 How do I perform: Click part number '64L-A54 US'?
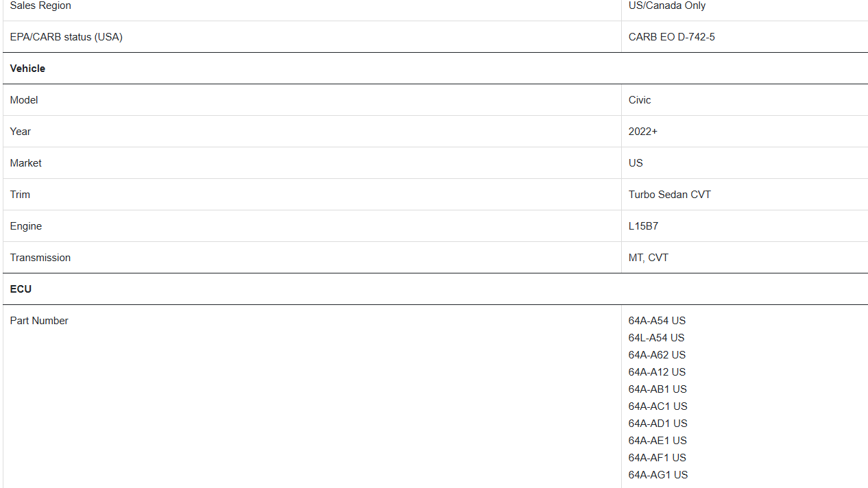[x=656, y=338]
